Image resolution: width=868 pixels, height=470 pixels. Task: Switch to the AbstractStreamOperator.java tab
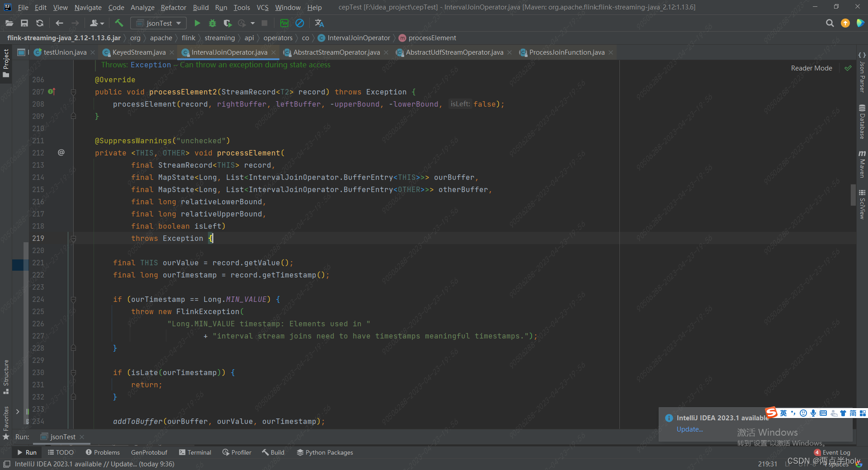pos(336,52)
